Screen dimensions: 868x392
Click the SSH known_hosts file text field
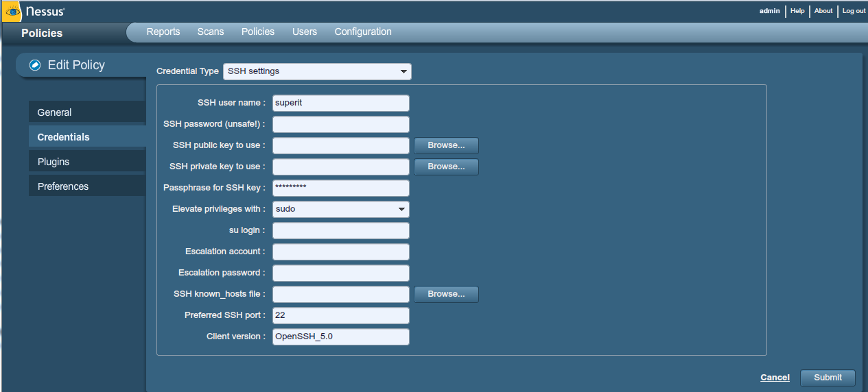341,294
